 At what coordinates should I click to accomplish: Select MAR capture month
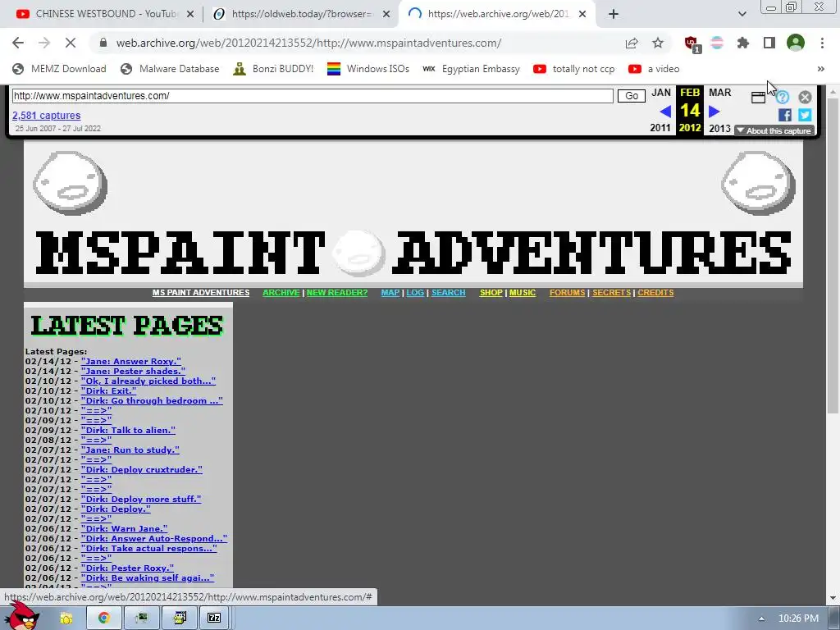[x=720, y=93]
